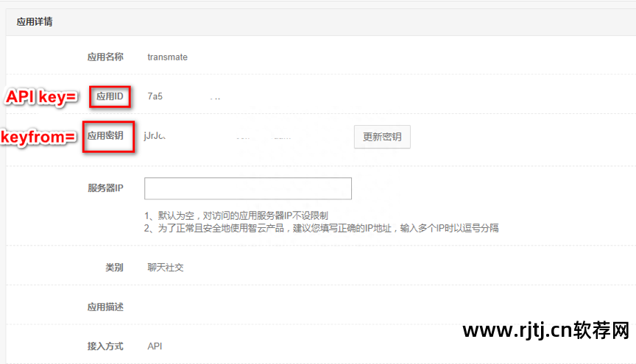The height and width of the screenshot is (364, 636).
Task: Click the 应用密钥 label in red box
Action: coord(108,137)
